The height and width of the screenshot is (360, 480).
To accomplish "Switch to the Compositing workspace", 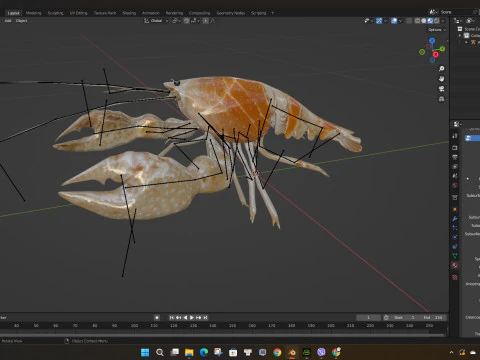I will tap(200, 13).
